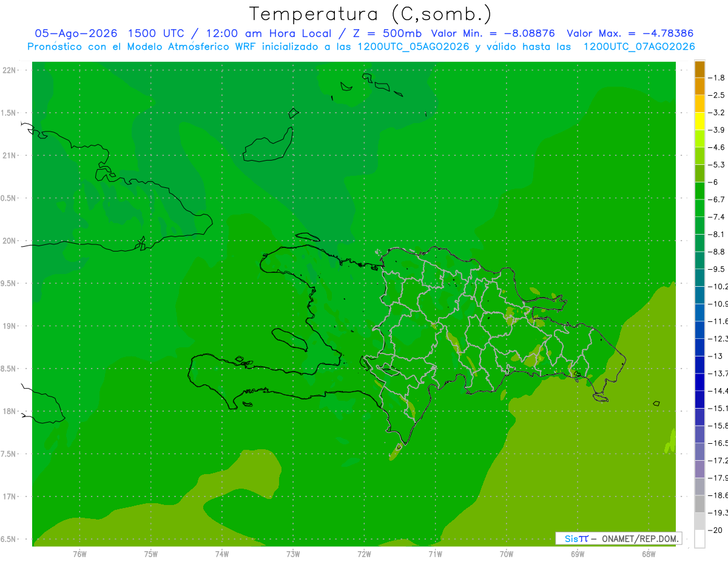The width and height of the screenshot is (728, 562).
Task: Click the '-15.8' legend value
Action: coord(718,425)
